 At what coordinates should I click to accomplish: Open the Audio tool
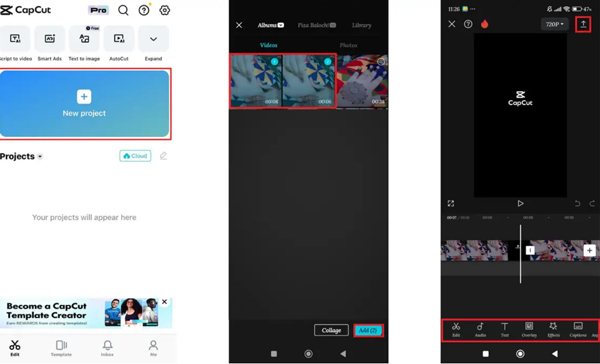tap(480, 330)
